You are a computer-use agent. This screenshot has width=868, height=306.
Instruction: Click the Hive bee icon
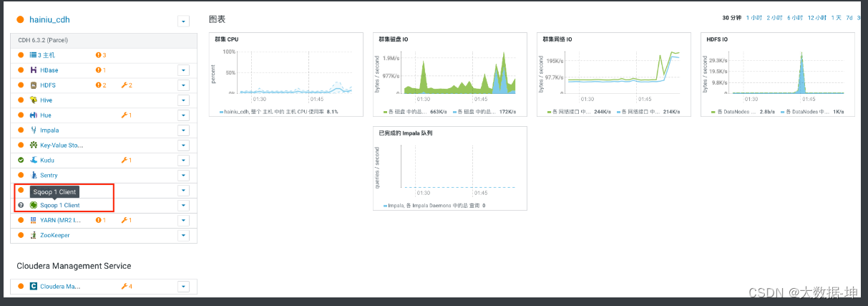click(34, 100)
